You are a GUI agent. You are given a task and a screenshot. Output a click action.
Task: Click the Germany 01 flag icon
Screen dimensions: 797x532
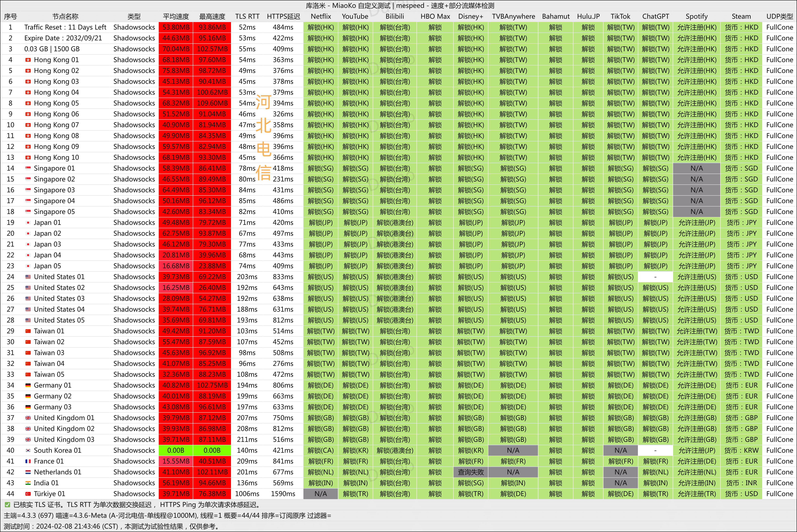click(x=28, y=385)
